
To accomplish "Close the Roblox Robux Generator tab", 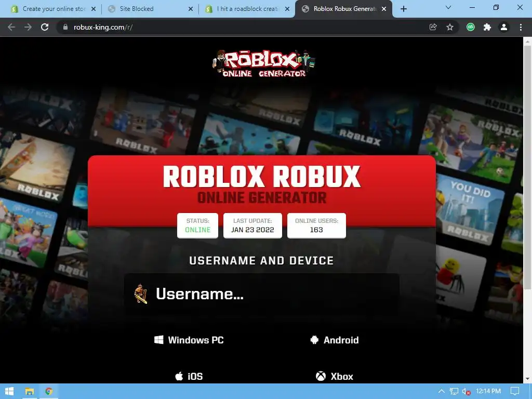I will (x=384, y=9).
